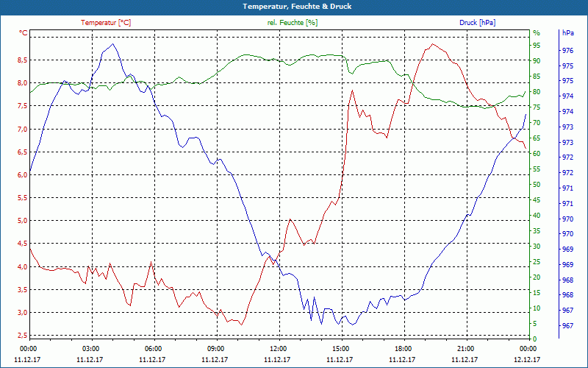Click the green "75" humidity axis value
The height and width of the screenshot is (368, 588).
(x=537, y=107)
